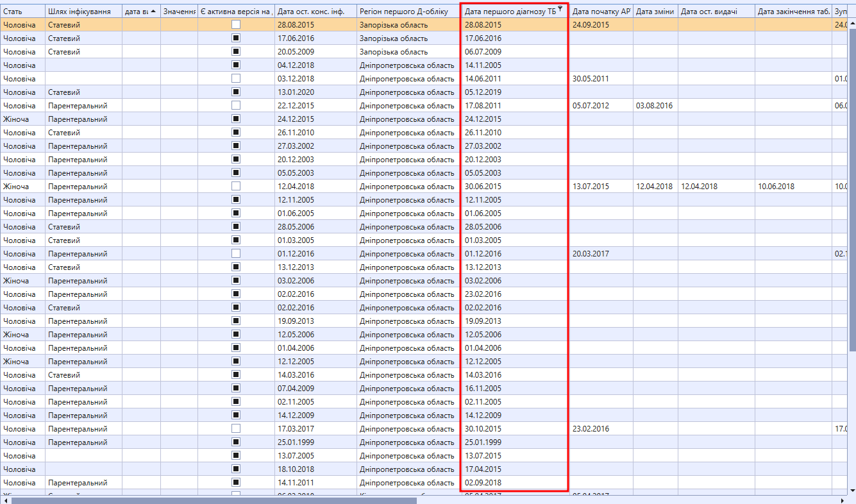Check the active version box in the 28.08.2015 row
856x504 pixels.
pyautogui.click(x=236, y=24)
